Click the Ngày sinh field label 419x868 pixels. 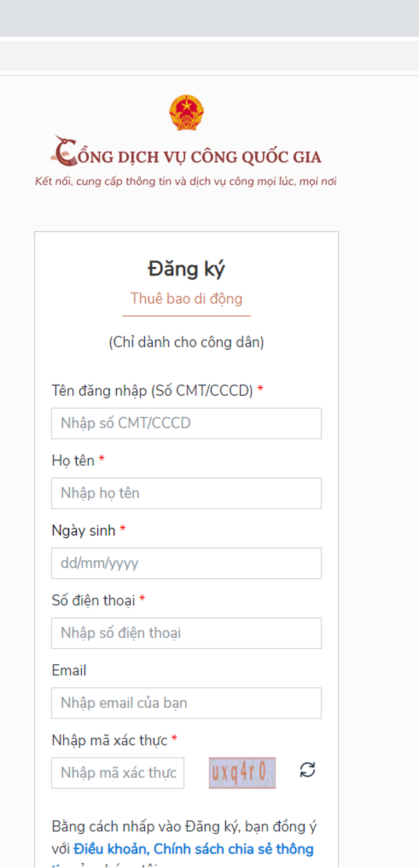[x=83, y=530]
